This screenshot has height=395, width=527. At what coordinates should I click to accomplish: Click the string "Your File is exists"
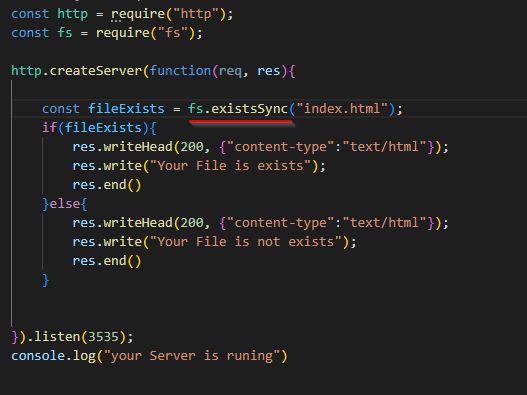pos(231,166)
